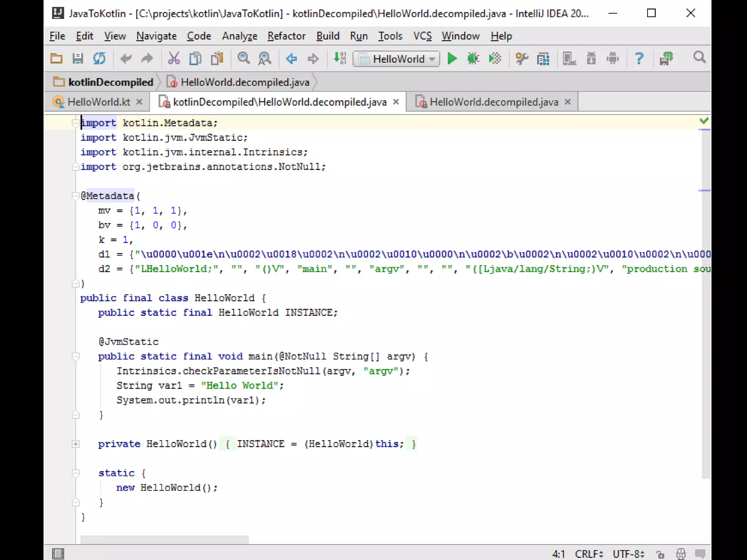The image size is (747, 560).
Task: Click the horizontal editor scrollbar
Action: [164, 540]
